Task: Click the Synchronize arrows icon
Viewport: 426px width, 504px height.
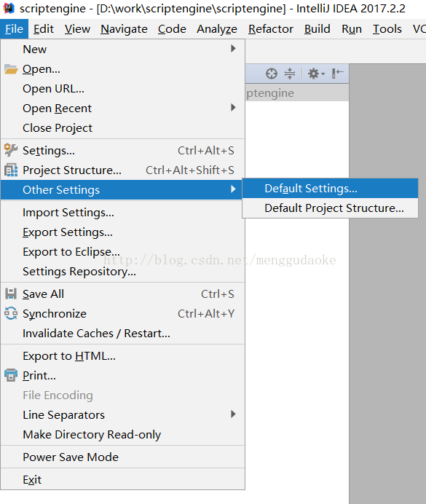Action: pyautogui.click(x=11, y=313)
